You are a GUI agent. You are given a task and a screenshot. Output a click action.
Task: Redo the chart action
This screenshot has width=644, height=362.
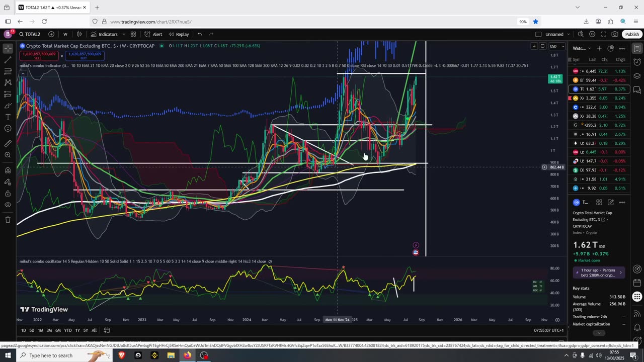[x=211, y=34]
